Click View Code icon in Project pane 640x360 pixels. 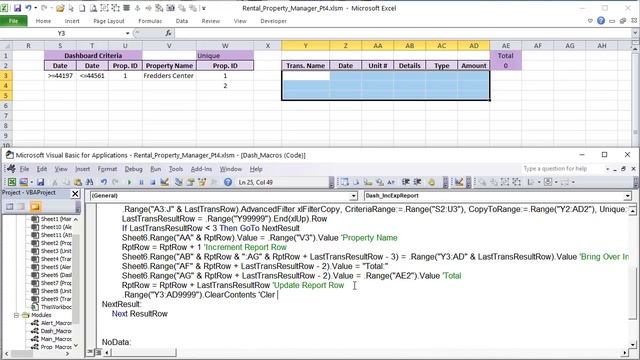tap(9, 207)
